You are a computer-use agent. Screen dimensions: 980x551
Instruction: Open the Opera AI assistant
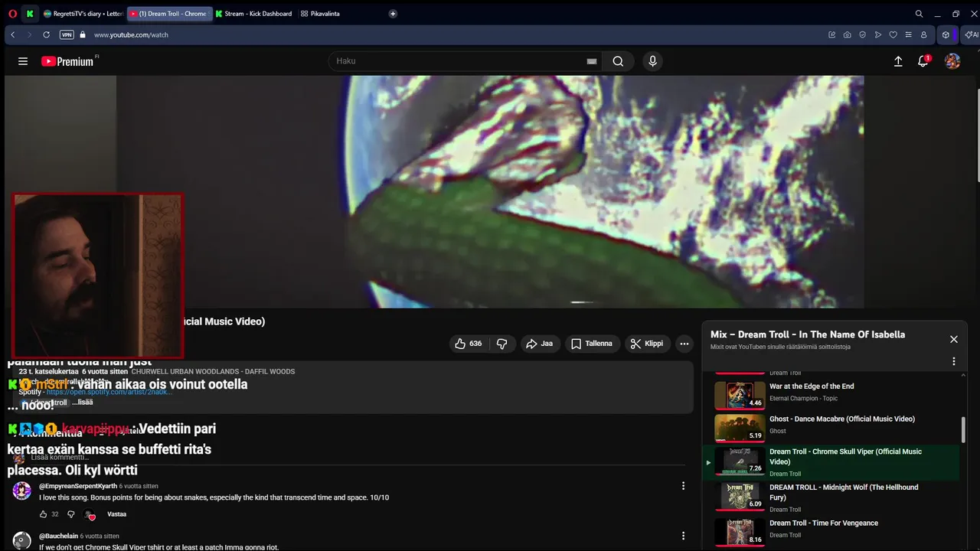tap(971, 34)
